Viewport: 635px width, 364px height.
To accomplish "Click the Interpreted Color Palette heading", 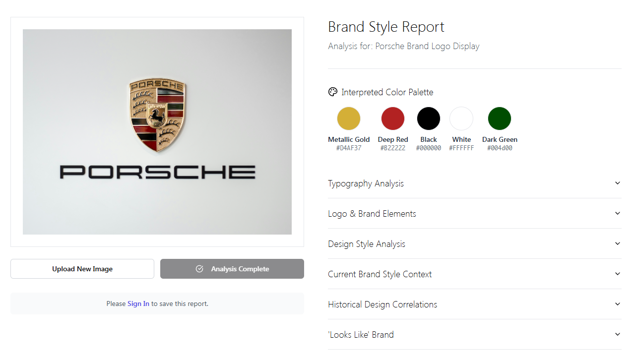I will tap(387, 92).
